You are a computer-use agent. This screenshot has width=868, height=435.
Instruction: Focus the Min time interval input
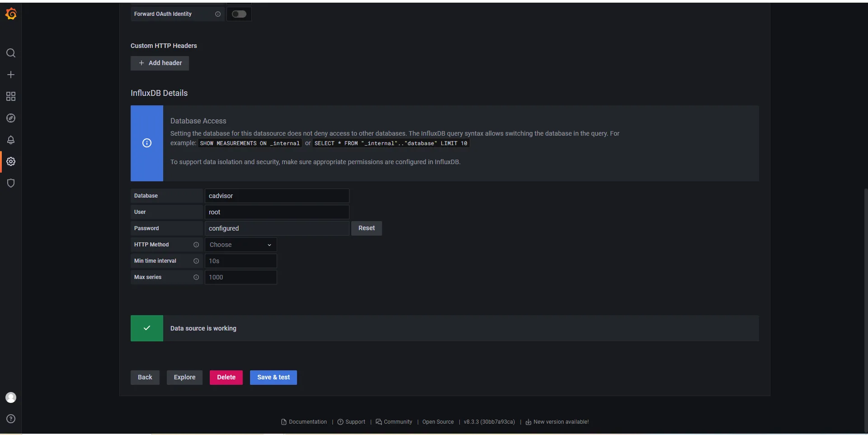coord(241,261)
